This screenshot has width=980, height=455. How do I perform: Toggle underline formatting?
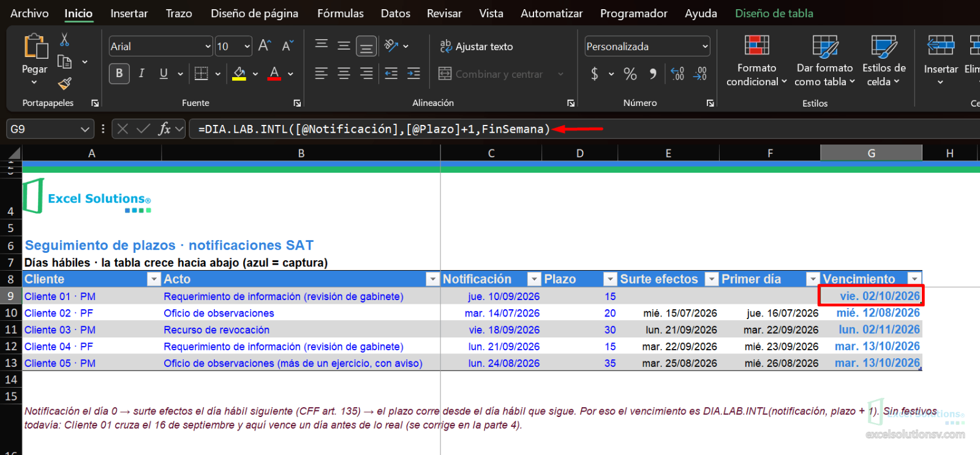point(164,74)
